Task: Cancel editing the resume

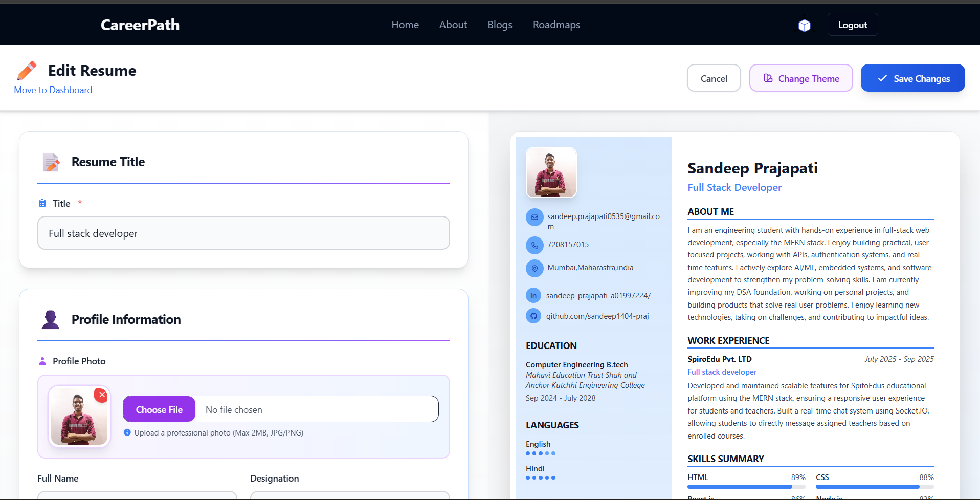Action: tap(714, 78)
